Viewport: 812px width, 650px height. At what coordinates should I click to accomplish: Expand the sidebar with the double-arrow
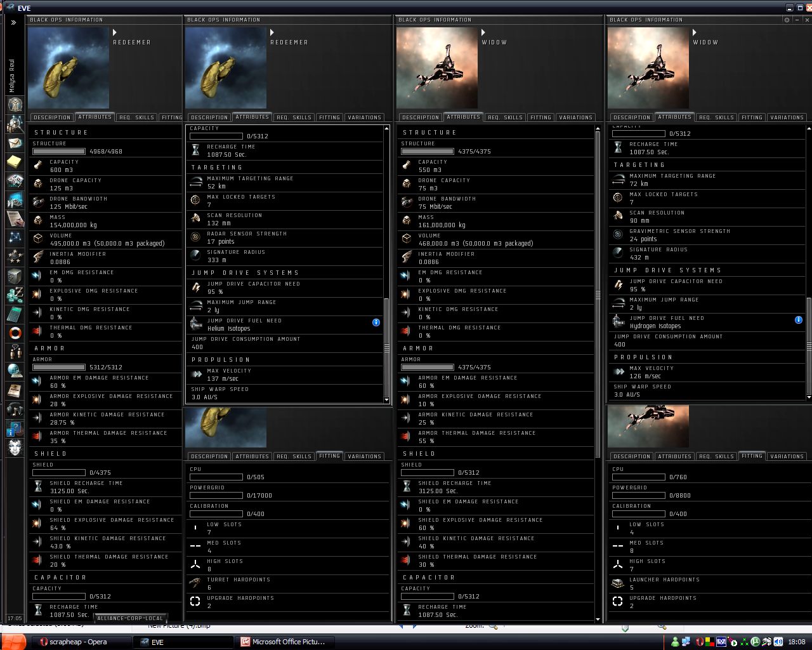(13, 22)
